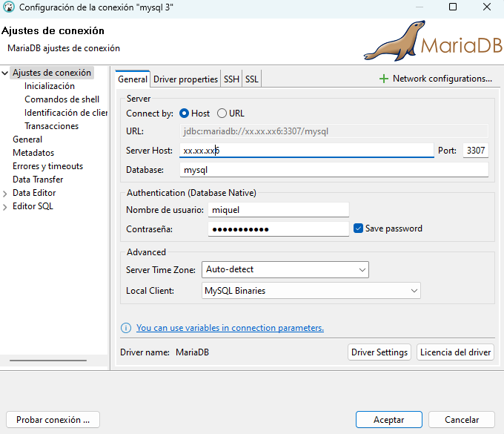Screen dimensions: 504x434
Task: Click the blue info icon near variables link
Action: [x=126, y=328]
